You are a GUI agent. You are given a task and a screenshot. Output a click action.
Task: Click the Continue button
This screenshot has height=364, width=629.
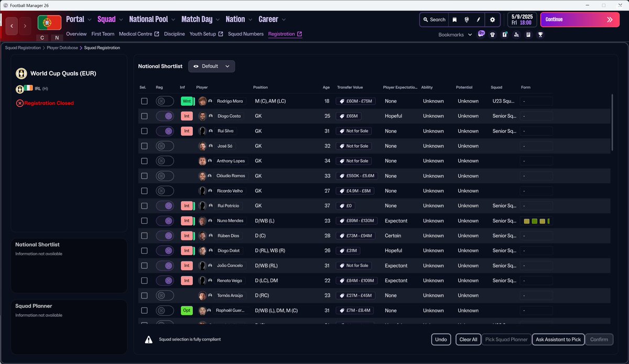(x=579, y=19)
